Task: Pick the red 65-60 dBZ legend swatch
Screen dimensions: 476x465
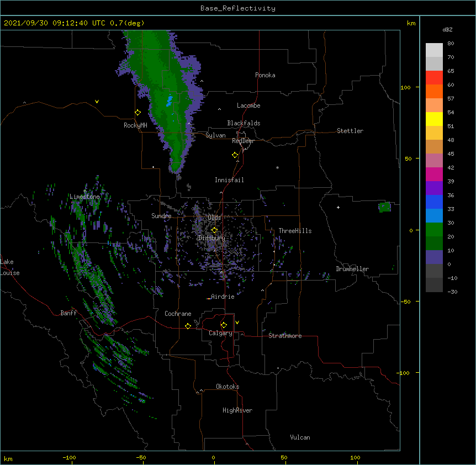Action: click(x=434, y=78)
